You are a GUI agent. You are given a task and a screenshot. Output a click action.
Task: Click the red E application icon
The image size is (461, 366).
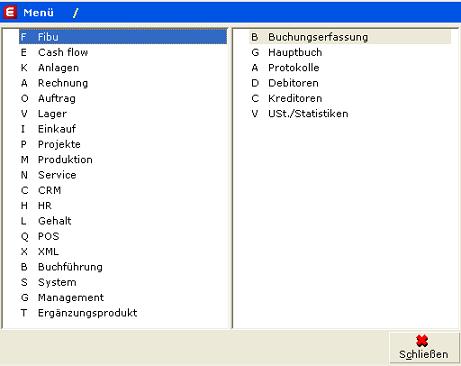[10, 12]
